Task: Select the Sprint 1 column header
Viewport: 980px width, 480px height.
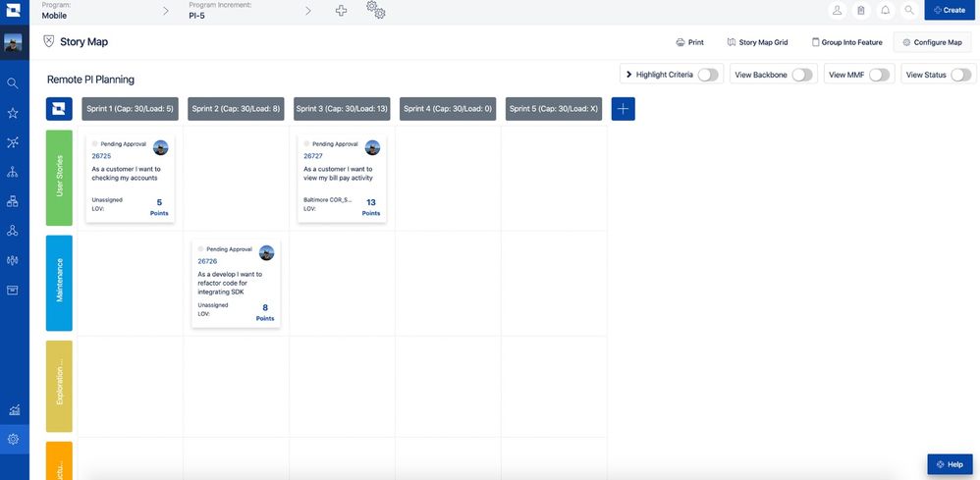Action: coord(130,109)
